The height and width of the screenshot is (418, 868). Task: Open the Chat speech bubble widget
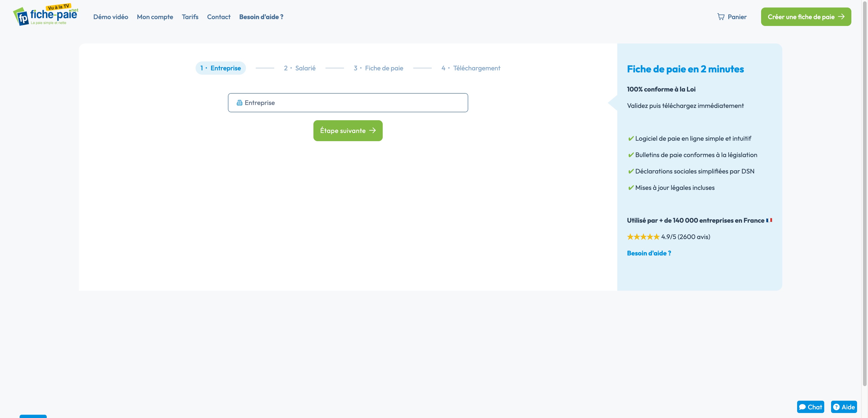[x=810, y=407]
